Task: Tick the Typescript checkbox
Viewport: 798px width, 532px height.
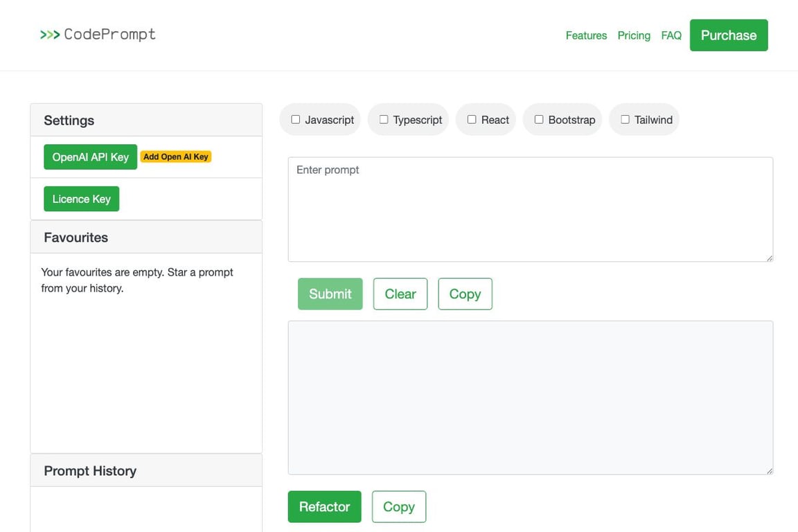Action: pyautogui.click(x=384, y=119)
